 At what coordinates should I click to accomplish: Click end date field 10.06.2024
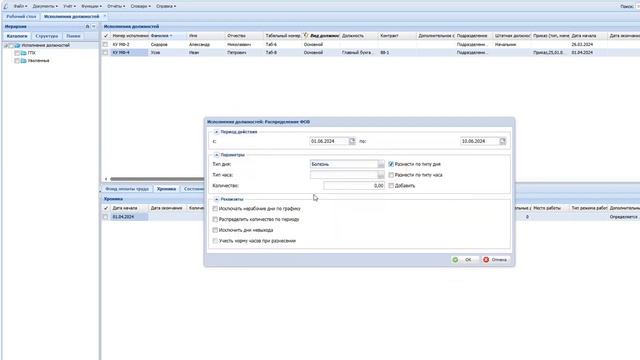[480, 141]
